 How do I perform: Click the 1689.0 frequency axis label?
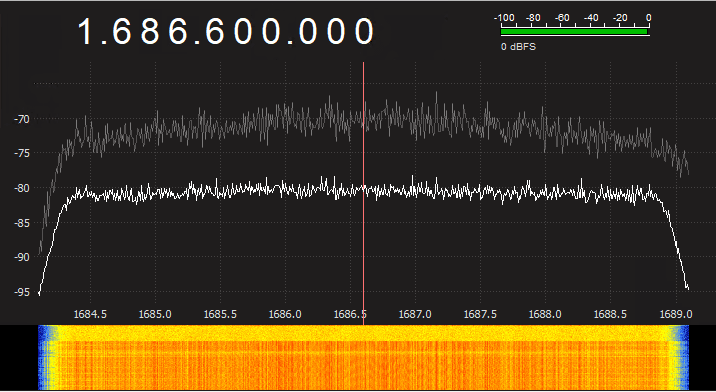click(675, 314)
